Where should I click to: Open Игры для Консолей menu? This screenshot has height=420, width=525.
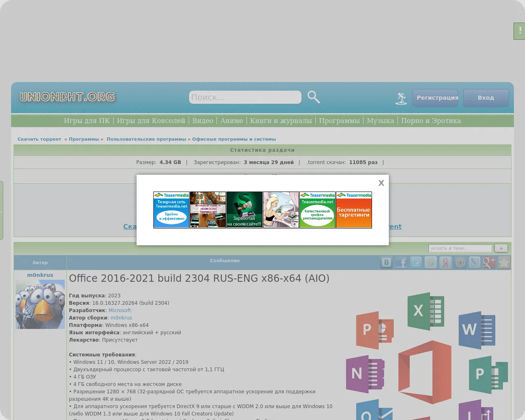(x=151, y=121)
